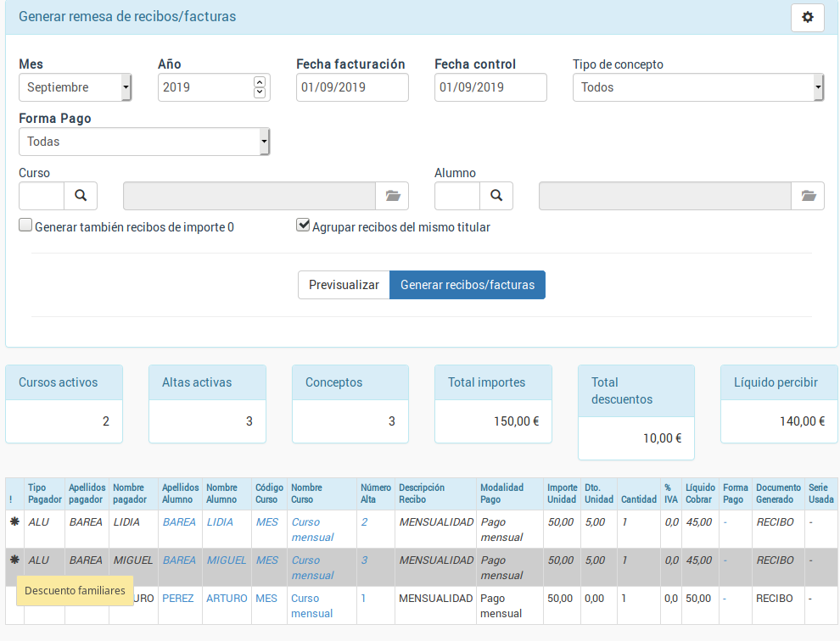
Task: Click the Descuento familiares tooltip
Action: (75, 591)
